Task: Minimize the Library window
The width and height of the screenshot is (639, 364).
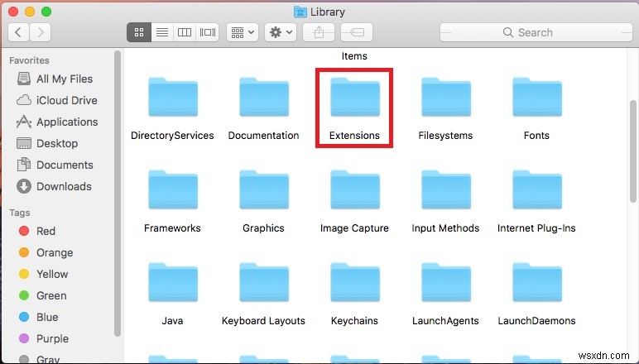Action: click(x=30, y=12)
